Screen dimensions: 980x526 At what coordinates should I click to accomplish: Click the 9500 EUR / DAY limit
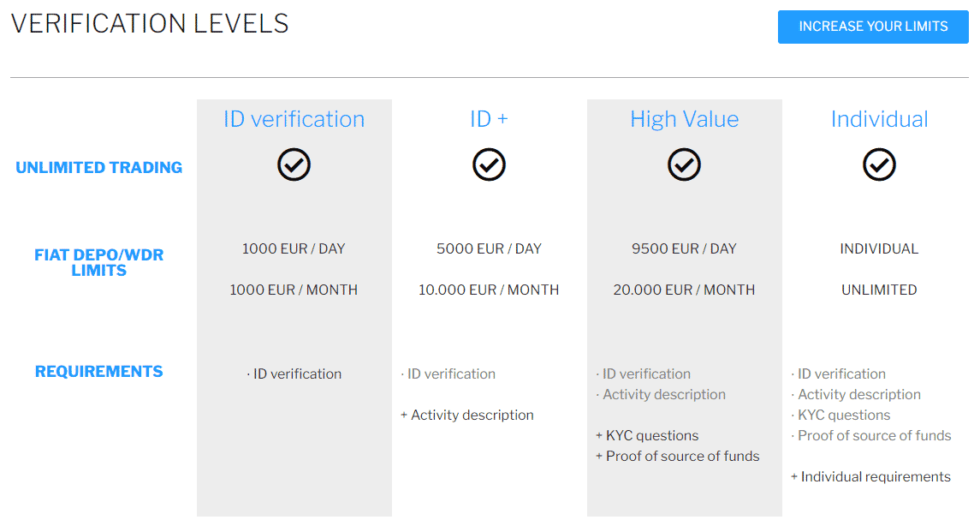[x=684, y=248]
